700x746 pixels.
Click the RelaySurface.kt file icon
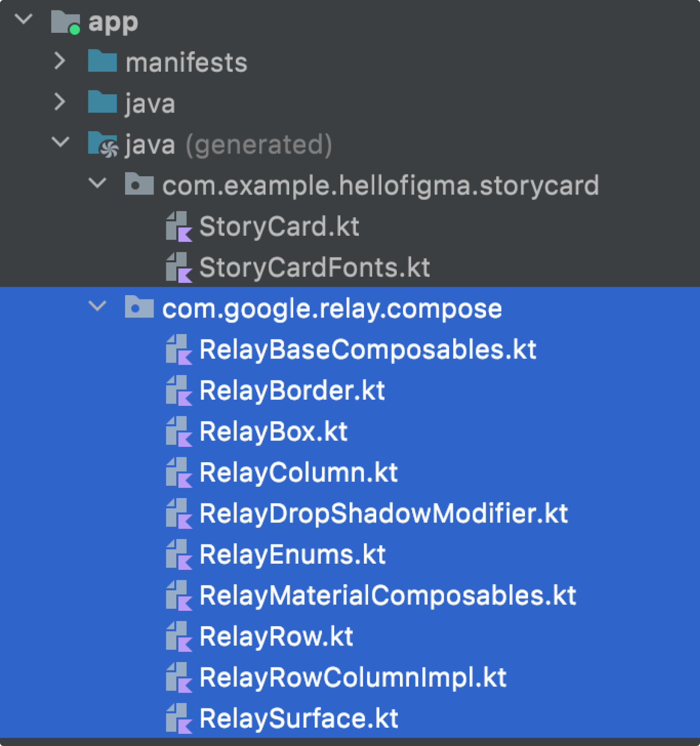click(x=179, y=718)
